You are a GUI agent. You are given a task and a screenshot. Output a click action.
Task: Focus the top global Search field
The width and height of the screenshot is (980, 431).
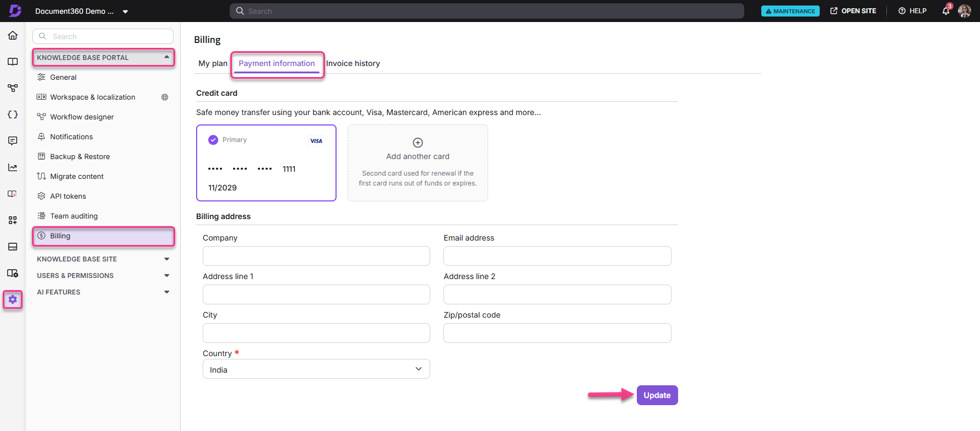pos(487,11)
